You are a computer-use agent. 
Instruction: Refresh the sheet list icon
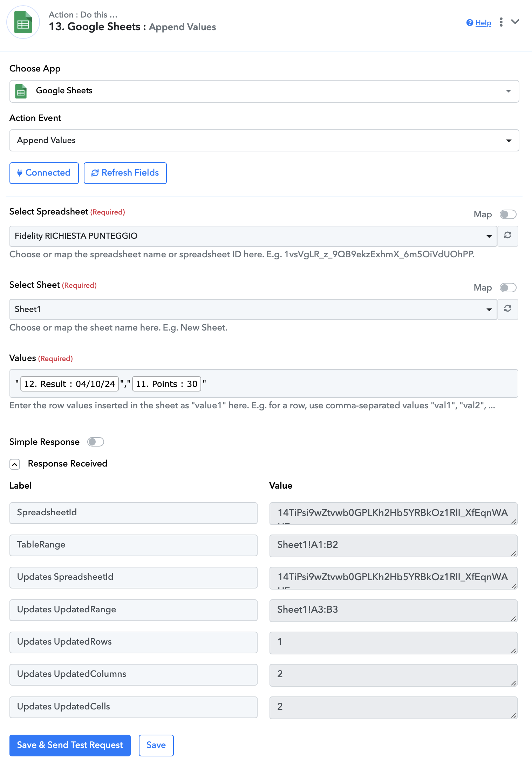507,309
